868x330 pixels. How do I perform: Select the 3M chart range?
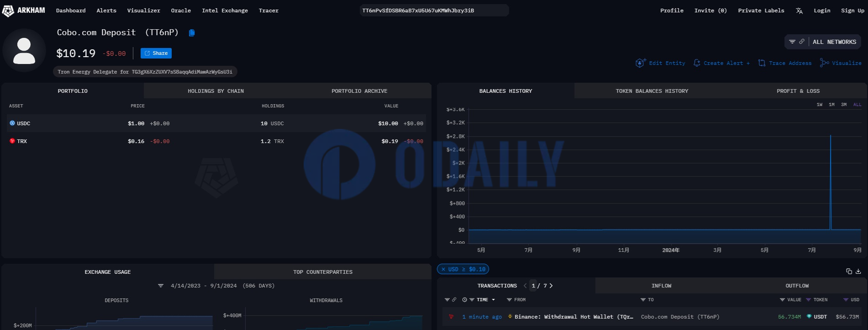pos(844,105)
